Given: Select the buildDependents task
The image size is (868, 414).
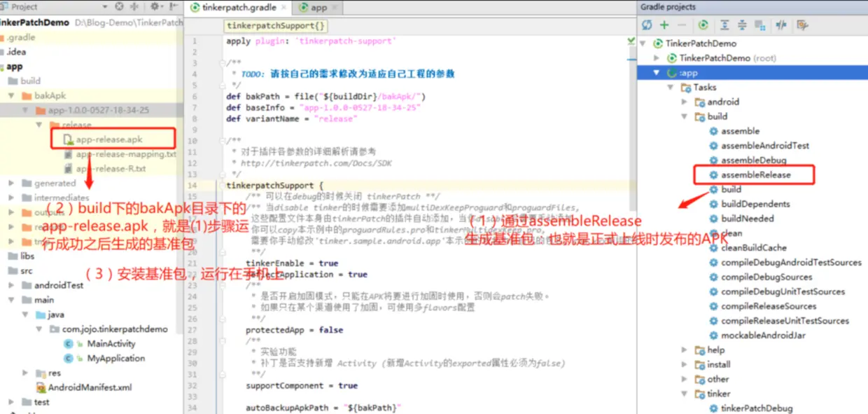Looking at the screenshot, I should point(749,204).
